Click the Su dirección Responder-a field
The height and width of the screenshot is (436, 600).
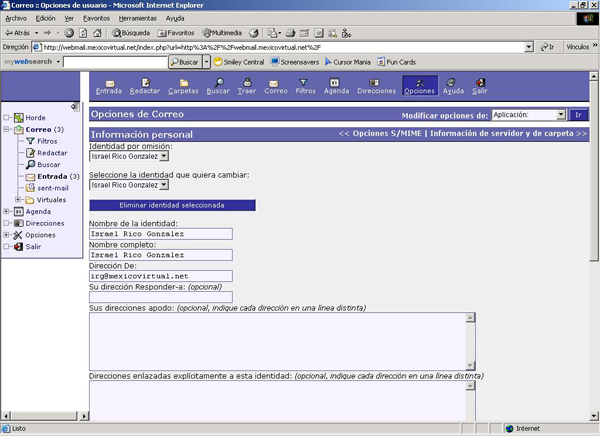[161, 297]
